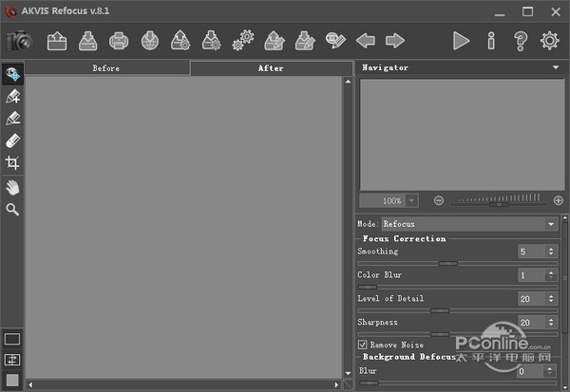
Task: Open preferences with the gear icon
Action: pyautogui.click(x=550, y=41)
